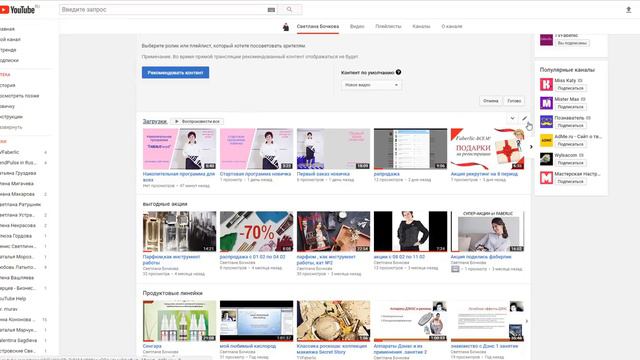Click the playlist icon under Акция подарки фаберлик
Viewport: 640px width, 360px height.
tap(455, 269)
